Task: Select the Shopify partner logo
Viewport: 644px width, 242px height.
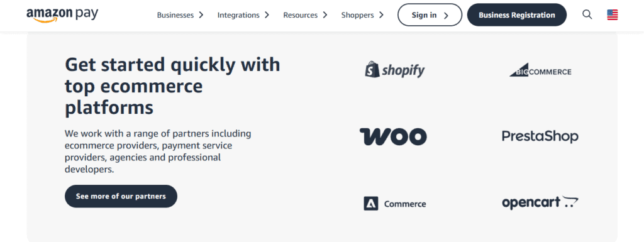Action: [395, 70]
